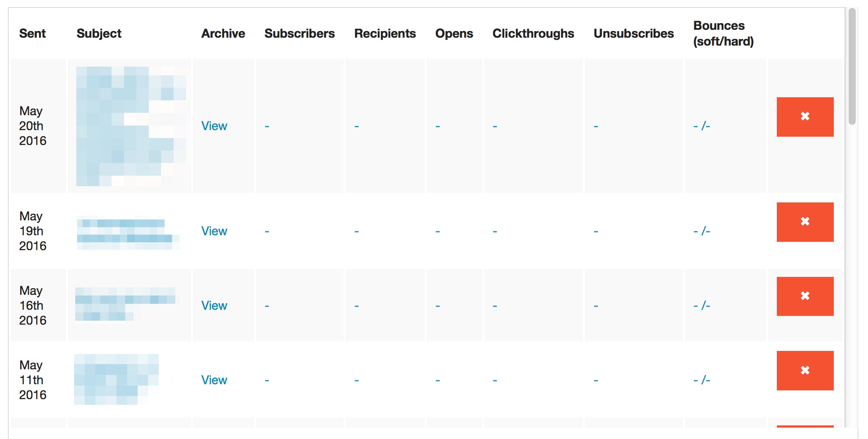Delete the May 11th 2016 campaign
Viewport: 868px width, 439px height.
805,371
